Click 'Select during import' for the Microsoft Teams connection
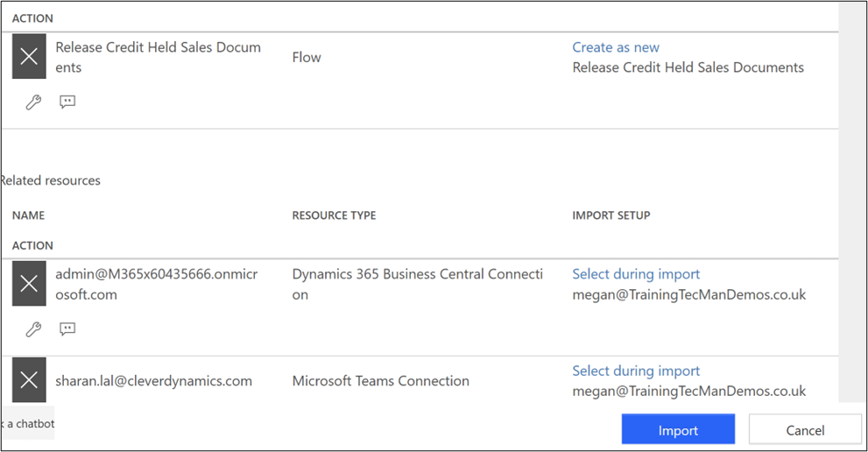The image size is (868, 452). [x=636, y=371]
